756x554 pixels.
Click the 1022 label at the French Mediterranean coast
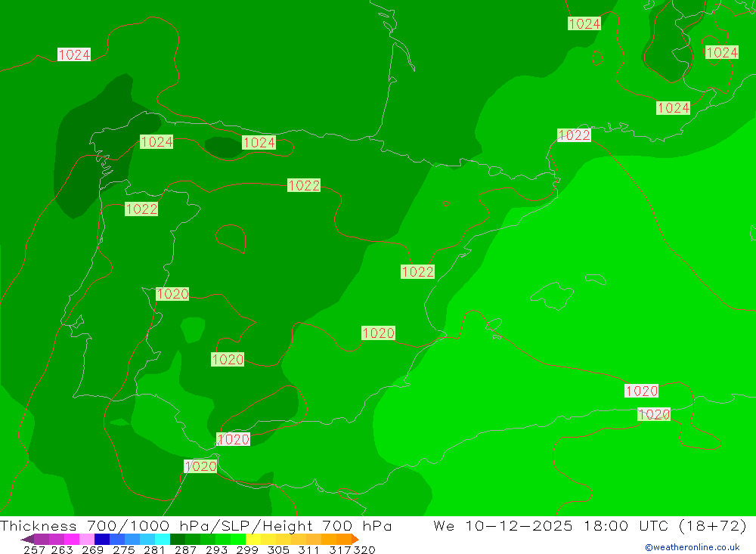(x=574, y=135)
